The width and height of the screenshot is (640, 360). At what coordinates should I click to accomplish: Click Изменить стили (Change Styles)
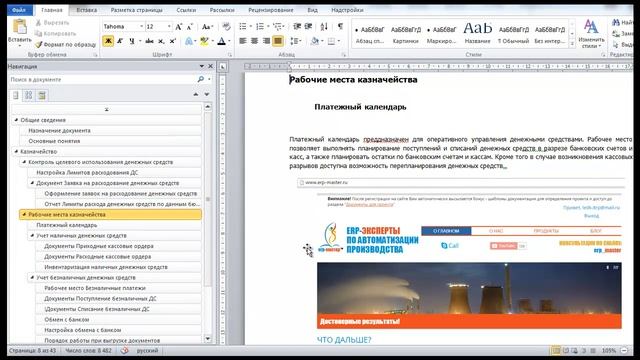point(591,33)
